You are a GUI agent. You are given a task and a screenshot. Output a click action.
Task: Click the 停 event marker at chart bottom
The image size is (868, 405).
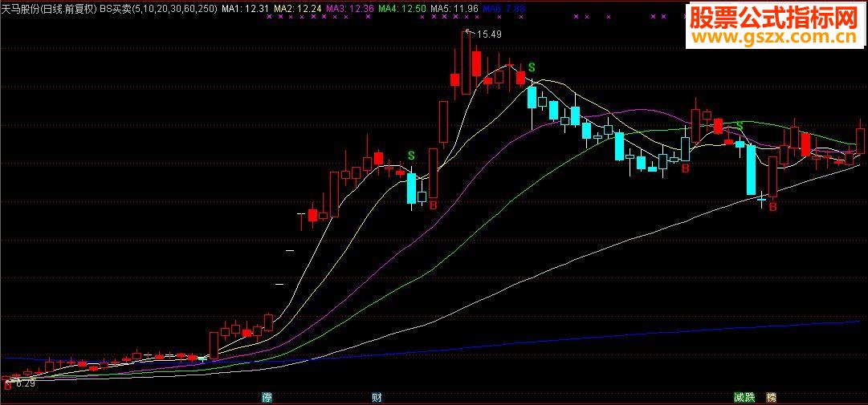tap(267, 397)
